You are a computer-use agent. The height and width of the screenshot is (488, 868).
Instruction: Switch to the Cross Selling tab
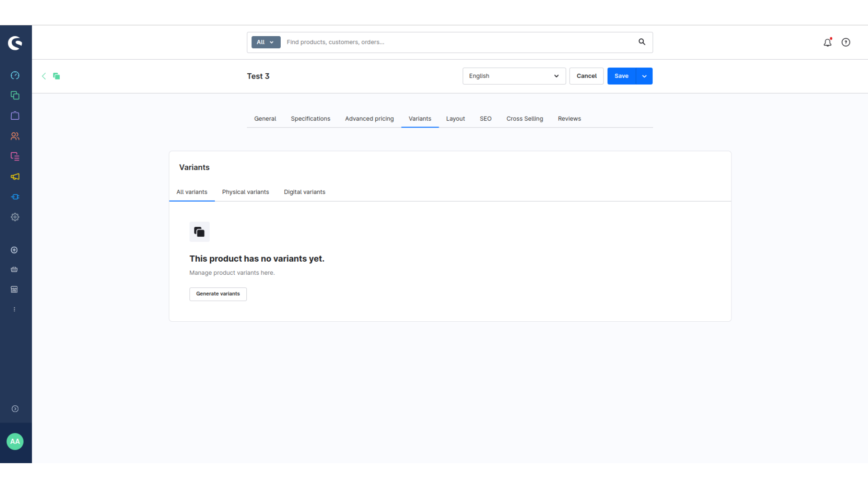click(524, 119)
